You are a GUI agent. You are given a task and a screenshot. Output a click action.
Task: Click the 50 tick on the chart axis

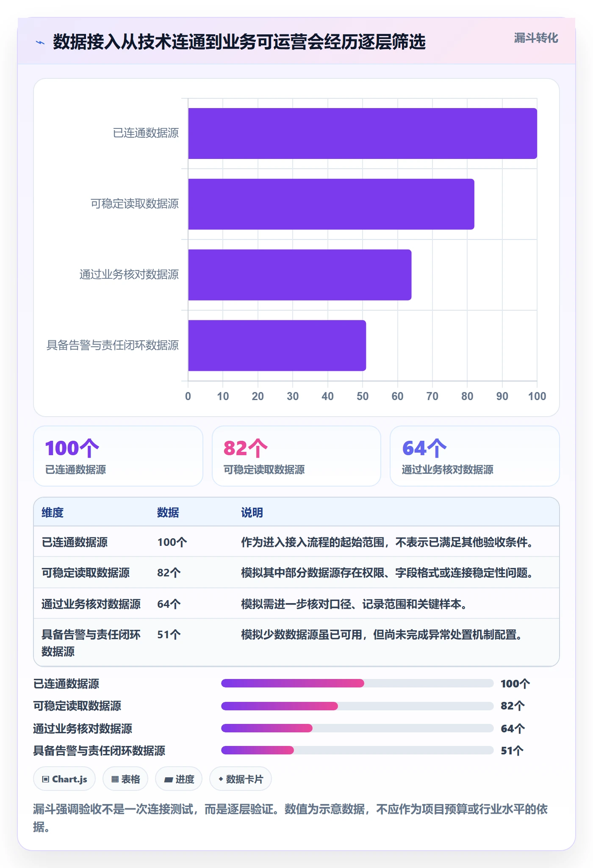tap(363, 396)
